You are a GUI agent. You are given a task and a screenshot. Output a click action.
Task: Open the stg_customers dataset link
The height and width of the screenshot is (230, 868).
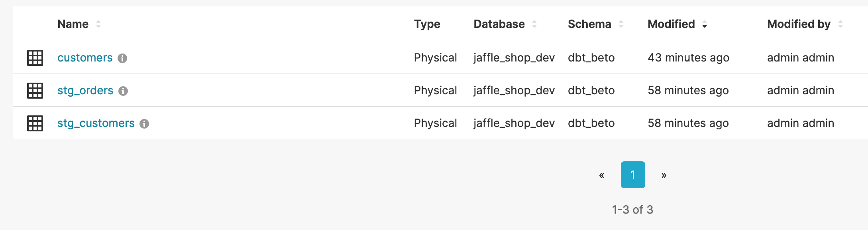[x=96, y=123]
